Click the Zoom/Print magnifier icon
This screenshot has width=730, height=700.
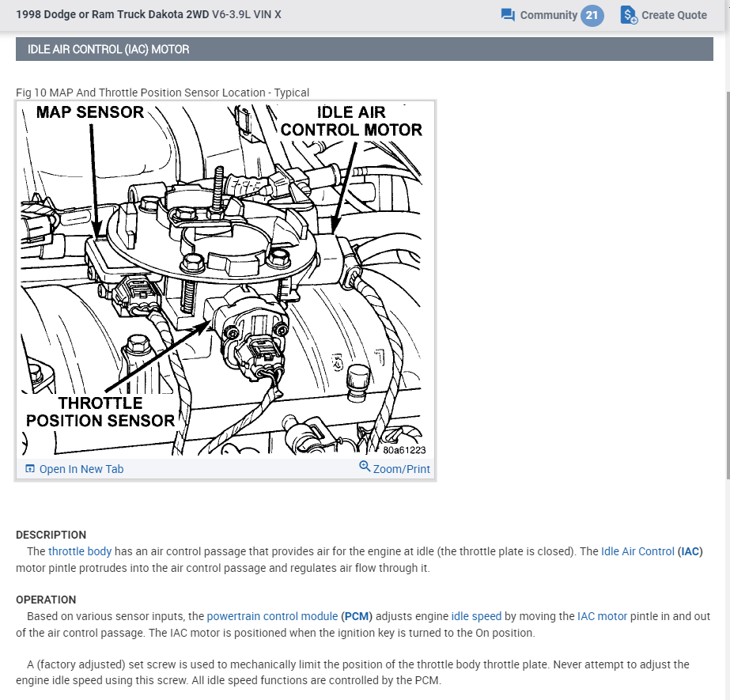point(365,466)
